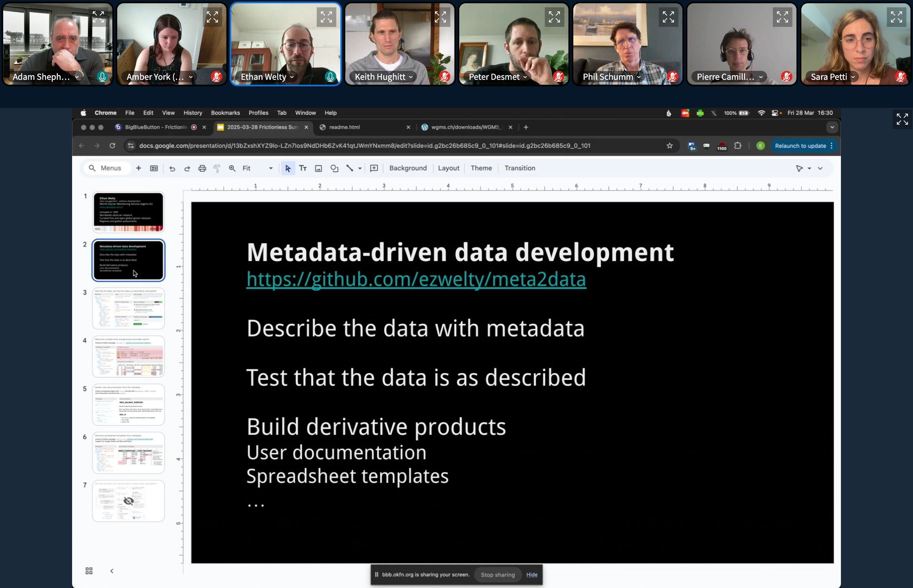Viewport: 913px width, 588px height.
Task: Click the Layout button
Action: pyautogui.click(x=448, y=168)
